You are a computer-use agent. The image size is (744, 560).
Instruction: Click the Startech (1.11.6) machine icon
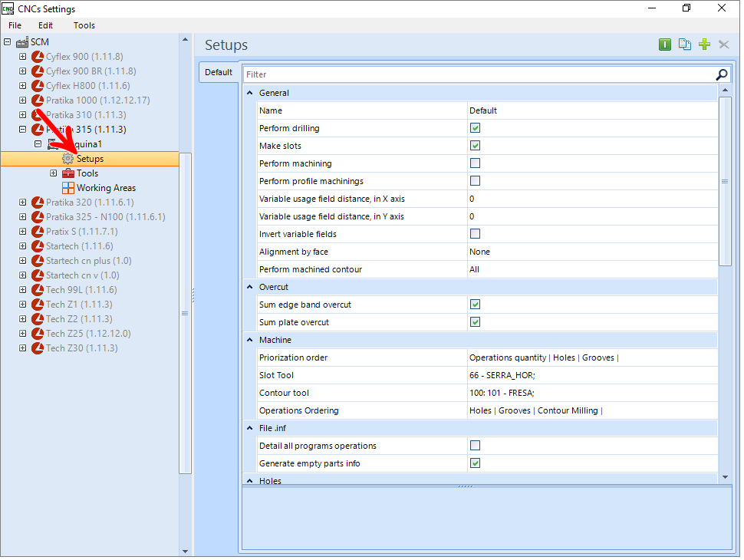(38, 246)
